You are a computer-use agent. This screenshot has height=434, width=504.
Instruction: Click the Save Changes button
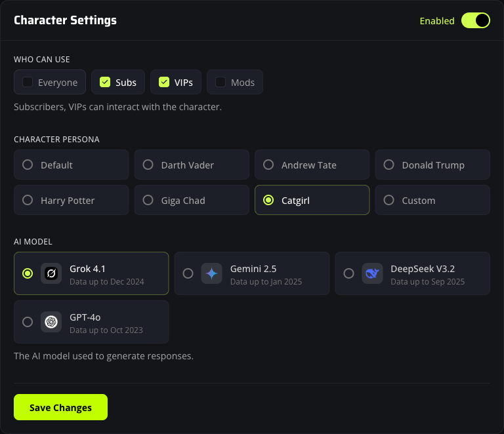61,407
